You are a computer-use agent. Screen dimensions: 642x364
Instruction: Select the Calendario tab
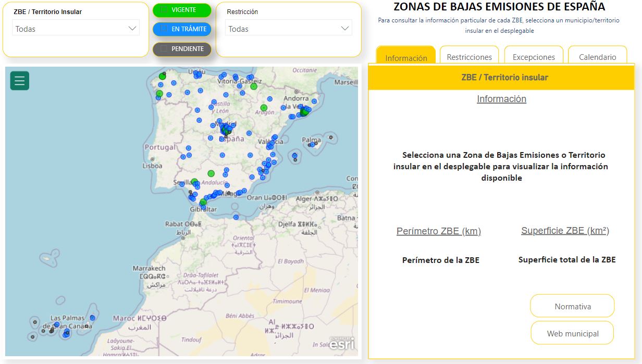click(x=597, y=57)
